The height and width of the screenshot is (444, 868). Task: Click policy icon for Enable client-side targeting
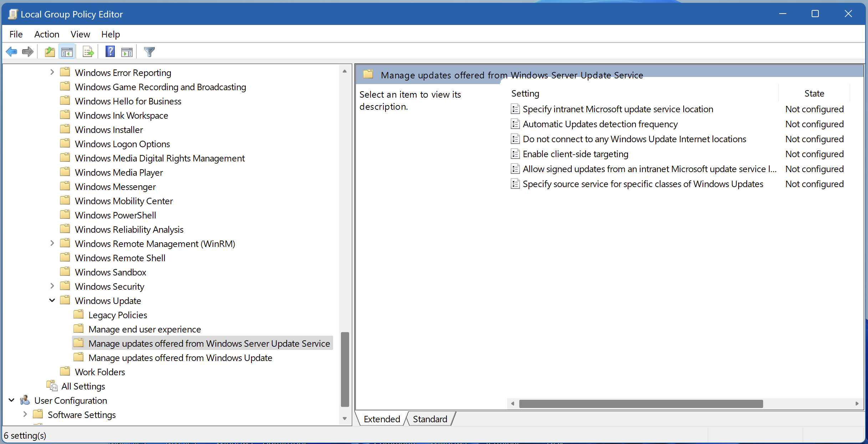515,154
